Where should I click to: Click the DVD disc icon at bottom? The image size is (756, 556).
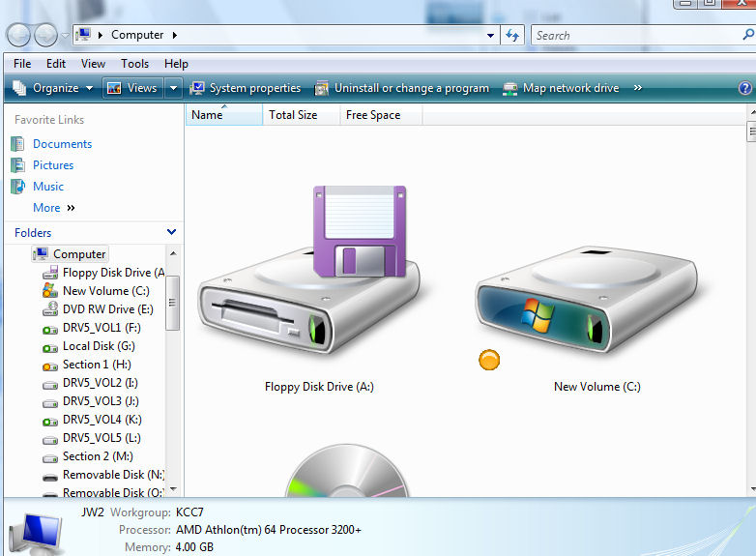[x=347, y=470]
